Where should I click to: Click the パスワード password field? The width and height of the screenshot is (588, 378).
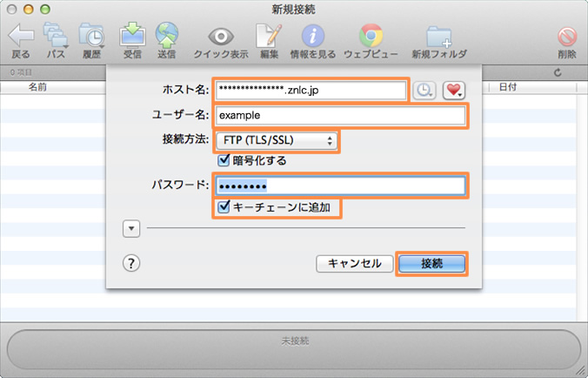[x=340, y=186]
